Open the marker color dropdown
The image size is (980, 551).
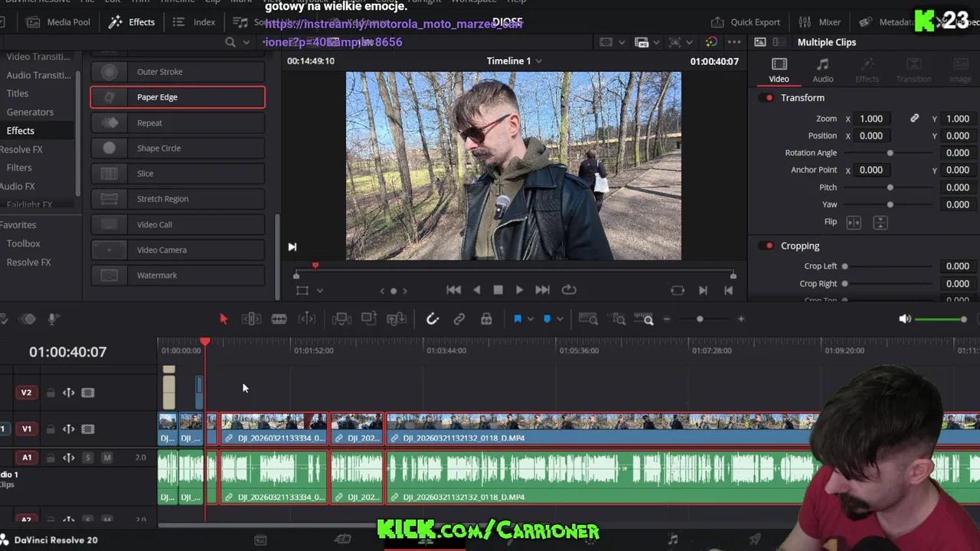pos(560,319)
